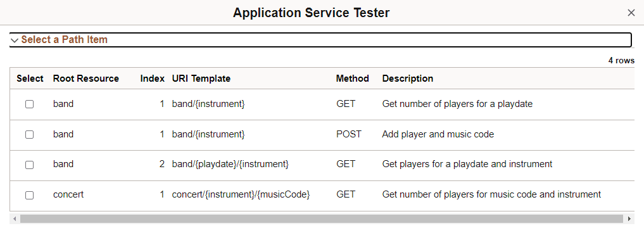Click the concert/{instrument}/{musicCode} URI cell

tap(241, 194)
